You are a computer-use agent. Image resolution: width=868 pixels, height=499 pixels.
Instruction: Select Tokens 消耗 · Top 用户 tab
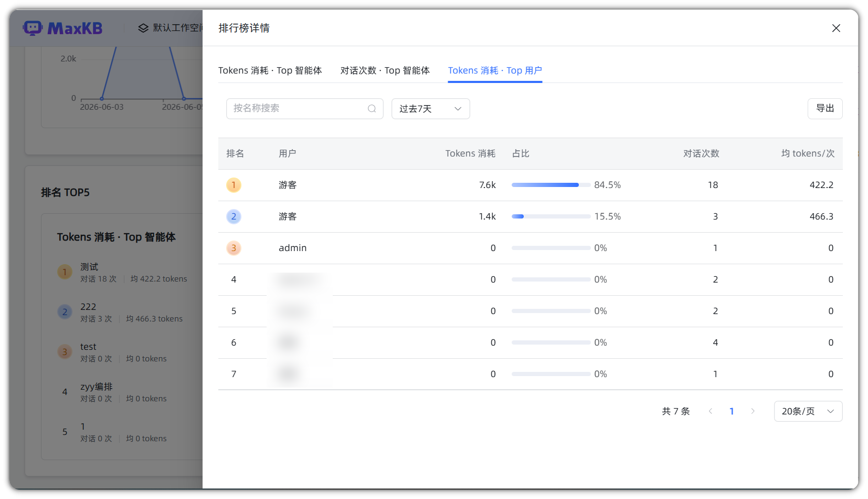pos(495,70)
